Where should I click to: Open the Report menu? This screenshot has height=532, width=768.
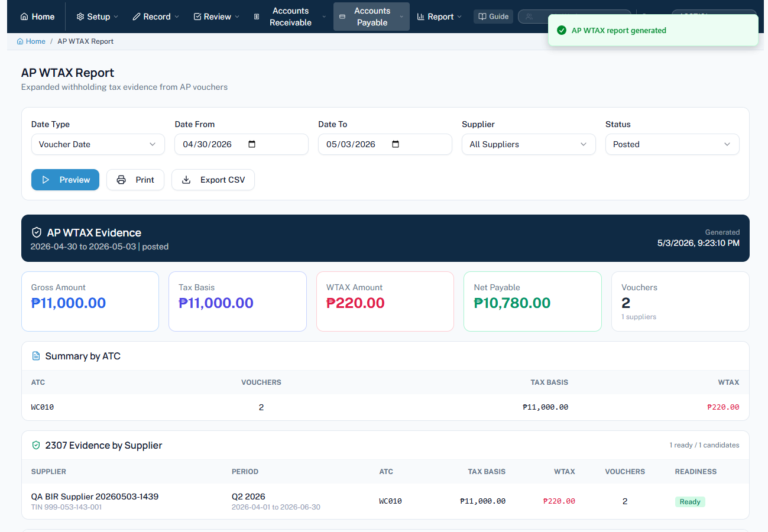coord(439,17)
